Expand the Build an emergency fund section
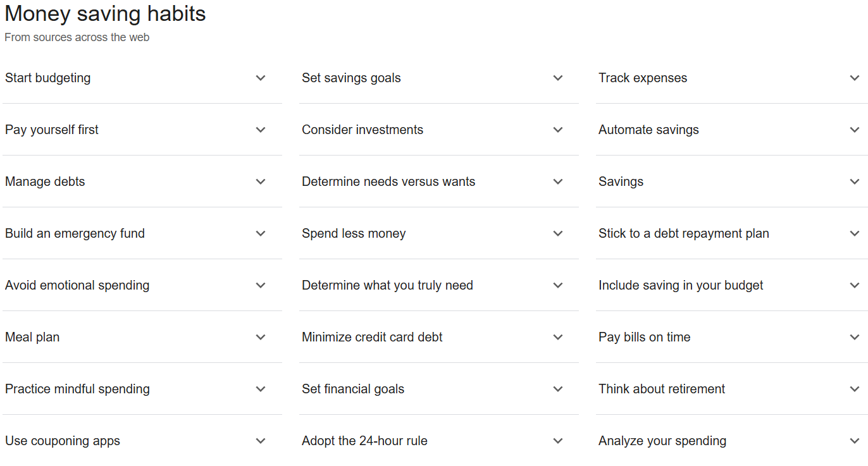Image resolution: width=868 pixels, height=466 pixels. 261,233
